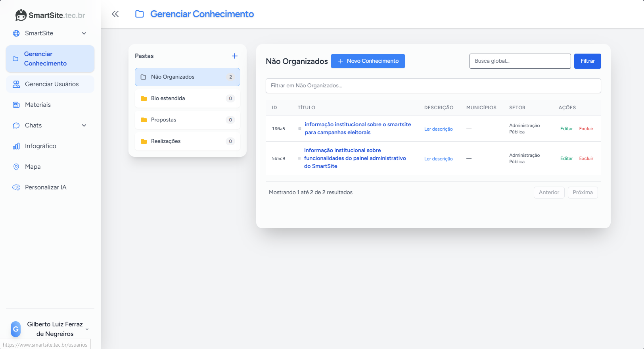Focus the Busca global search field
The width and height of the screenshot is (644, 349).
[520, 61]
